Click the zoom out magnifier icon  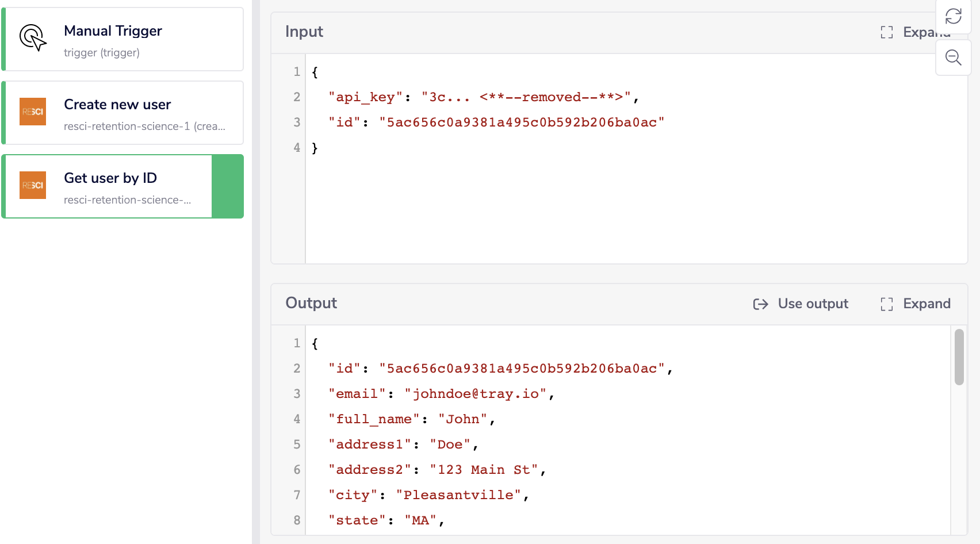tap(953, 58)
